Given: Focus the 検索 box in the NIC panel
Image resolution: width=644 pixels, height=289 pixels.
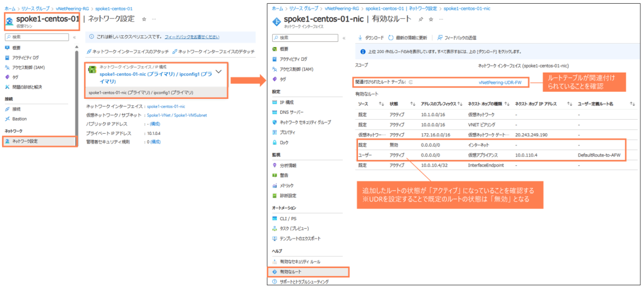Looking at the screenshot, I should pyautogui.click(x=305, y=38).
